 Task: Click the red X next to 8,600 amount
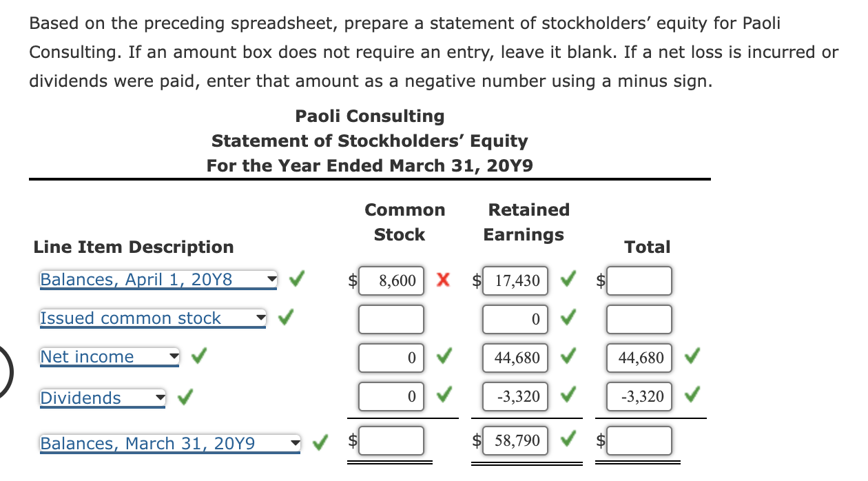[x=443, y=280]
